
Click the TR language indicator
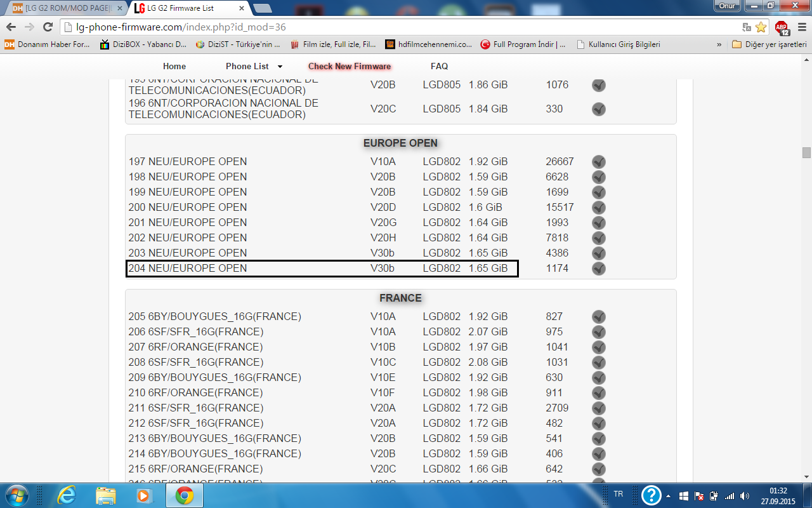[619, 493]
